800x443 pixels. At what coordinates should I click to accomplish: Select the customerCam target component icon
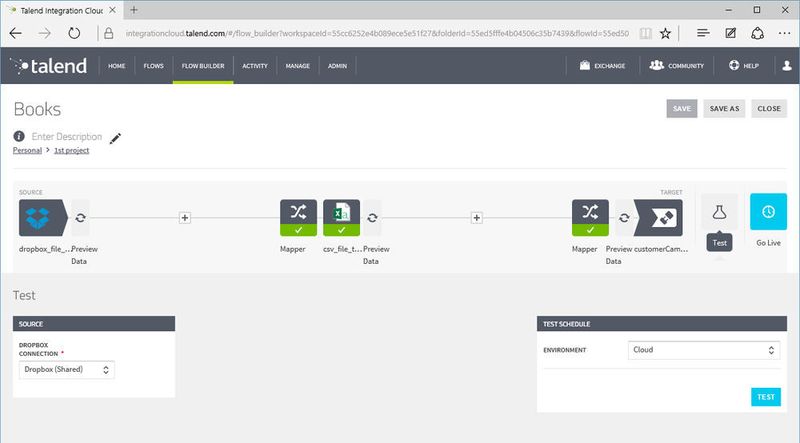[659, 218]
